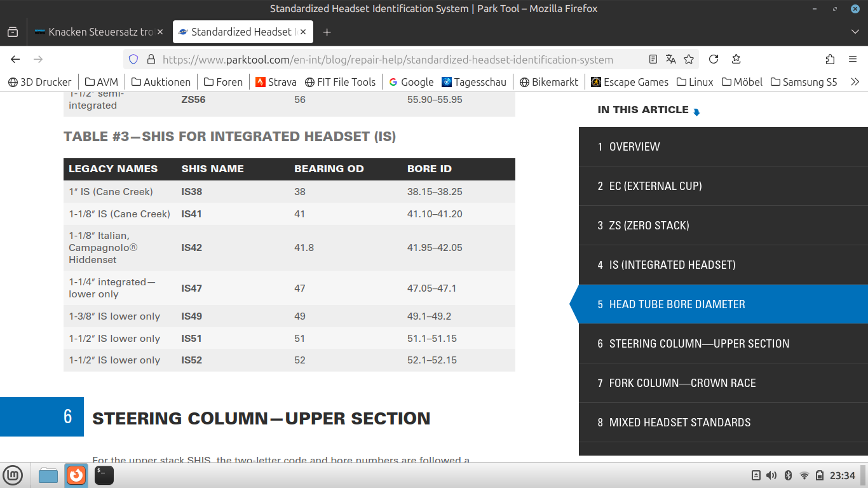Jump to IS (Integrated Headset) section

click(672, 265)
